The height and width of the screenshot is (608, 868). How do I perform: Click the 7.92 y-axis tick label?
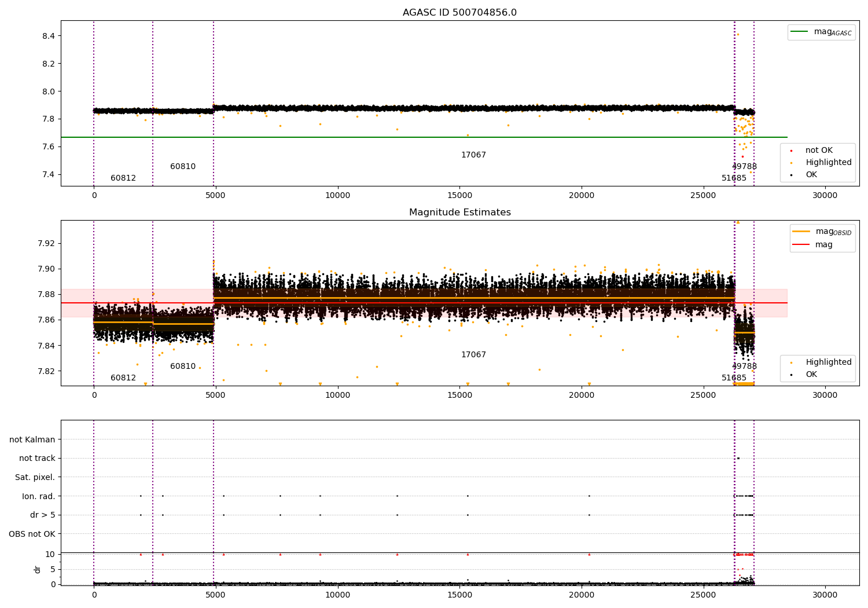pos(46,243)
